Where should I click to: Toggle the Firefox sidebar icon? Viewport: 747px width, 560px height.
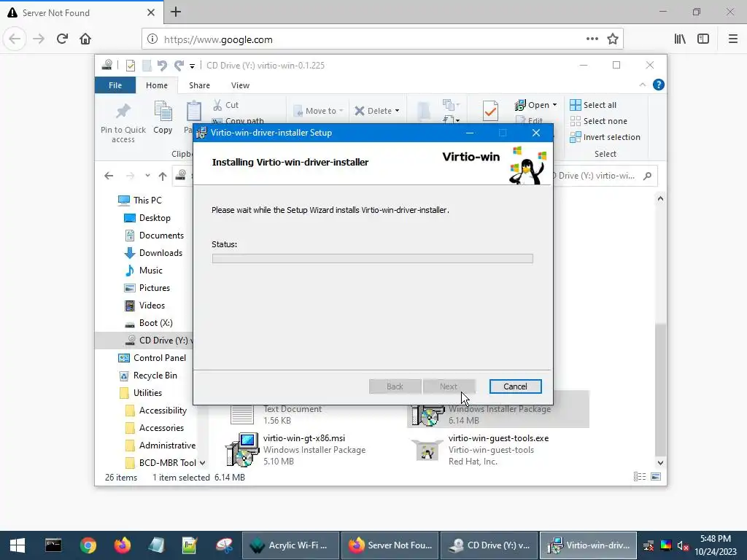pyautogui.click(x=703, y=39)
